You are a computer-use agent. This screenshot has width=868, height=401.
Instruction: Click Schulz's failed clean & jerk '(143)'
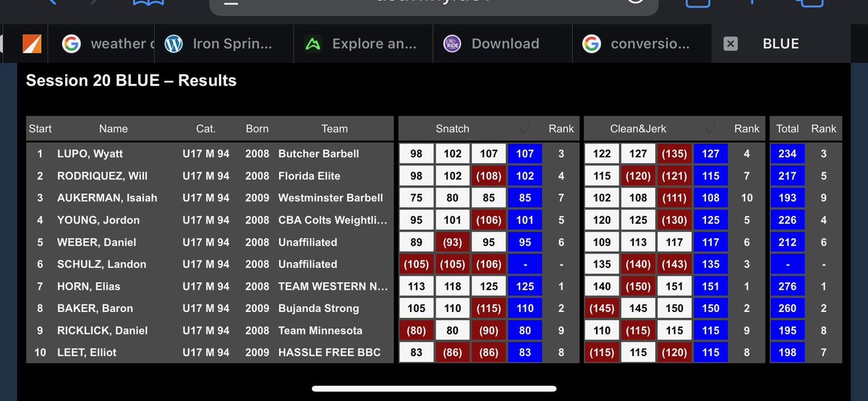point(673,264)
